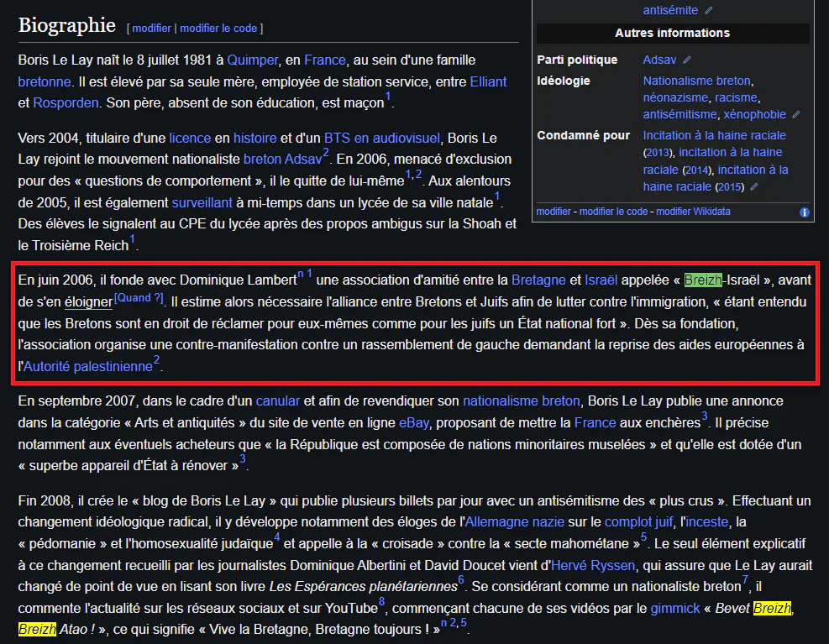Screen dimensions: 829x644
Task: Click the pencil icon after '(2015)' in Condamné pour
Action: [754, 186]
